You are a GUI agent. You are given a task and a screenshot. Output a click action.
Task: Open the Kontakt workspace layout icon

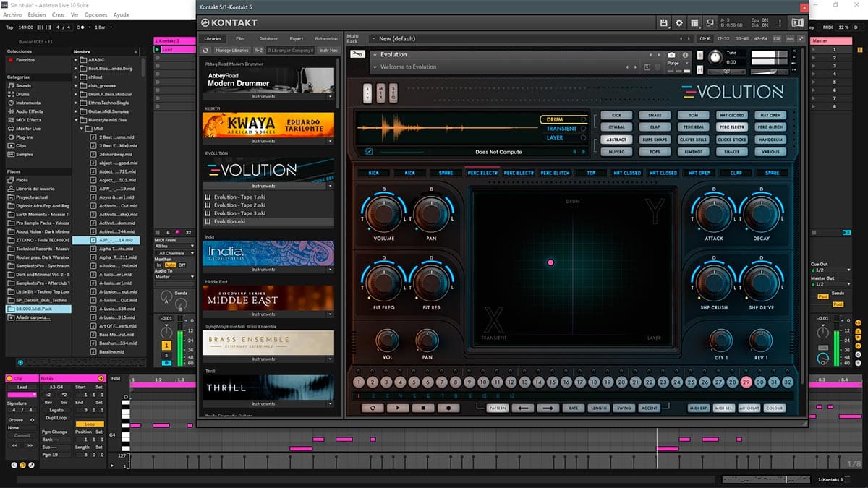pos(694,23)
